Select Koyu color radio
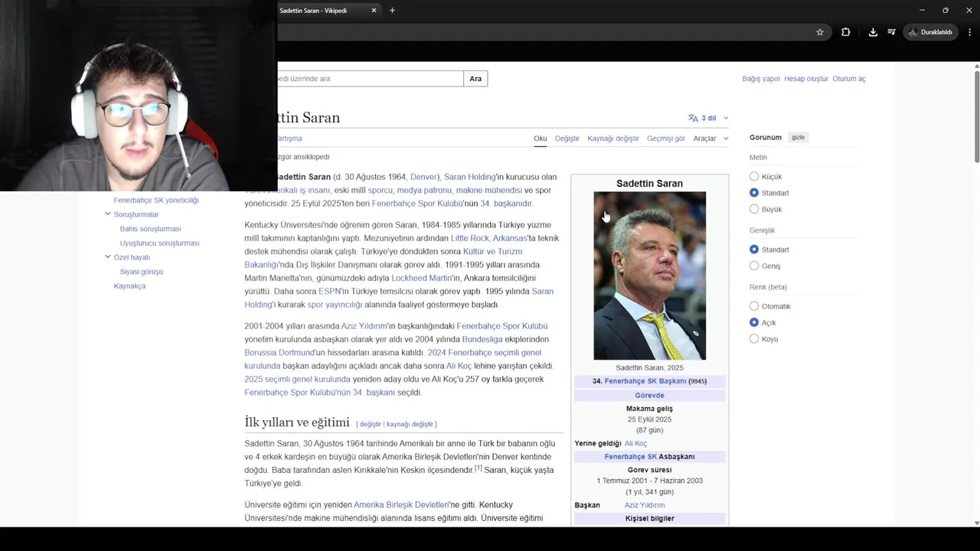The width and height of the screenshot is (980, 551). coord(754,338)
